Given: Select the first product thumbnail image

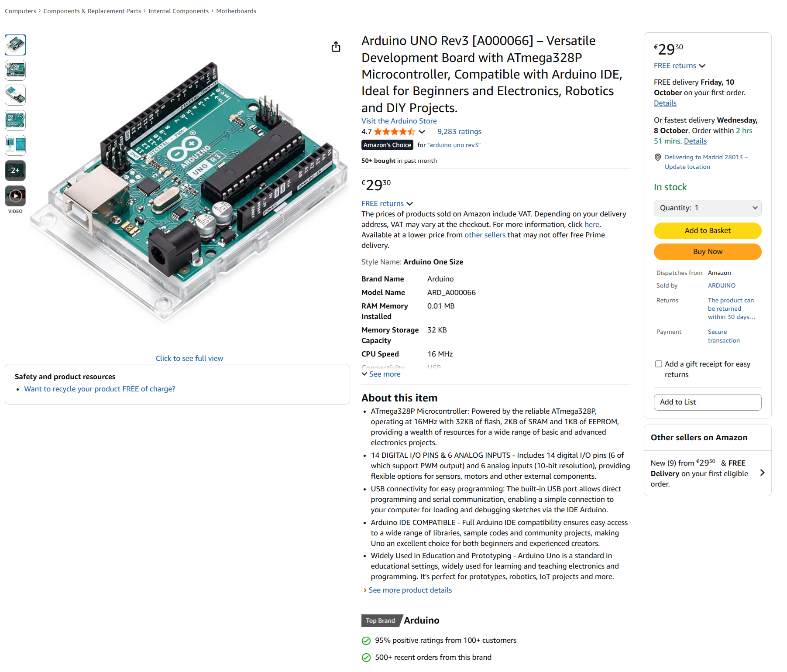Looking at the screenshot, I should pos(15,45).
